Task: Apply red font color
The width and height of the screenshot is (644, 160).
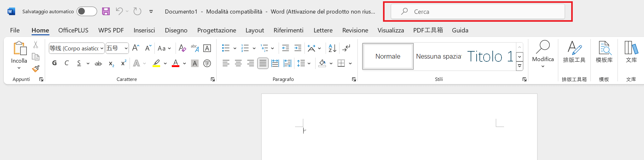Action: (176, 63)
